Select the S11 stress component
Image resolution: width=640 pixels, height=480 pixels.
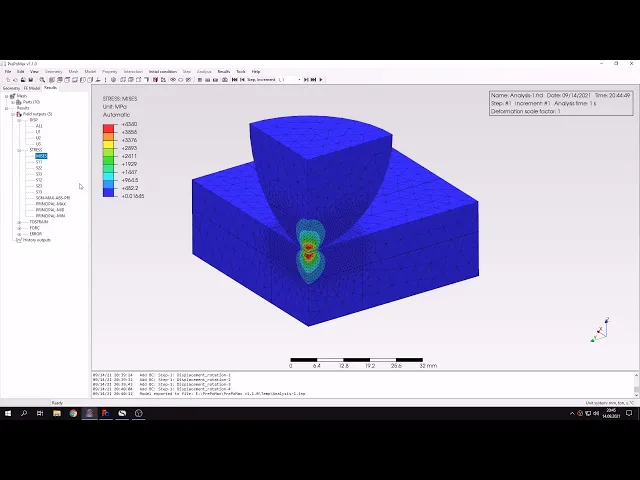(x=39, y=162)
